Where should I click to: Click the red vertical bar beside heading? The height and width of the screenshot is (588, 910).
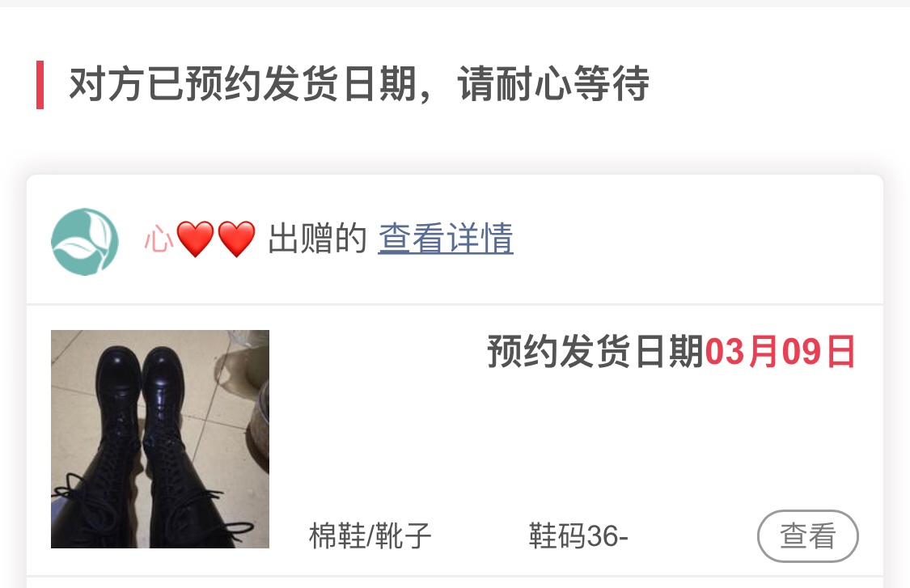tap(40, 85)
